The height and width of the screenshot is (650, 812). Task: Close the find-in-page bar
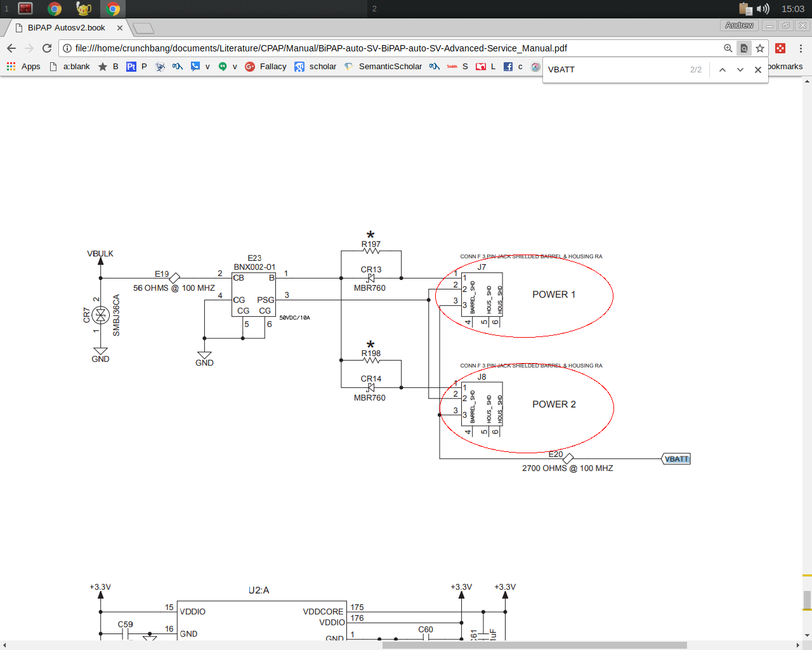(758, 70)
